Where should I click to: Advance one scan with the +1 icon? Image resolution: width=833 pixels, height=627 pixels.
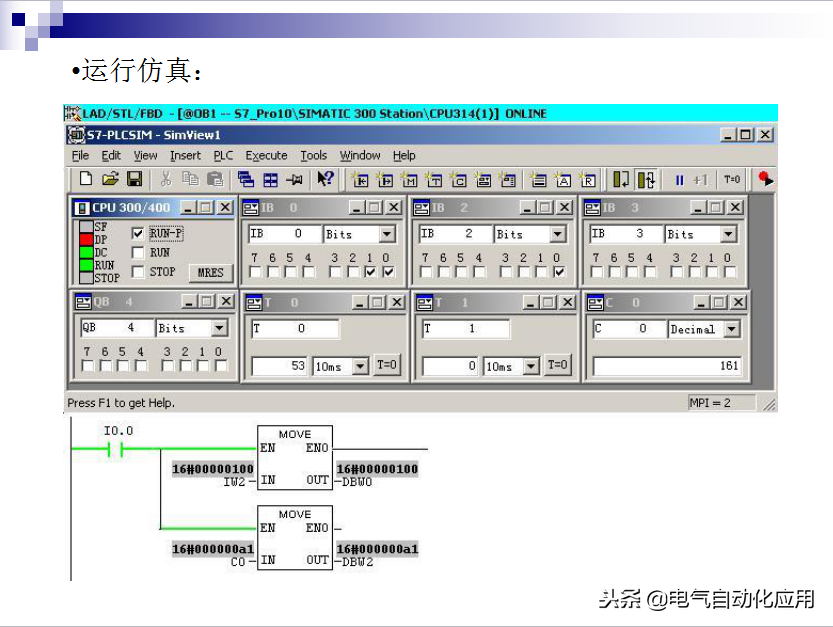point(700,180)
